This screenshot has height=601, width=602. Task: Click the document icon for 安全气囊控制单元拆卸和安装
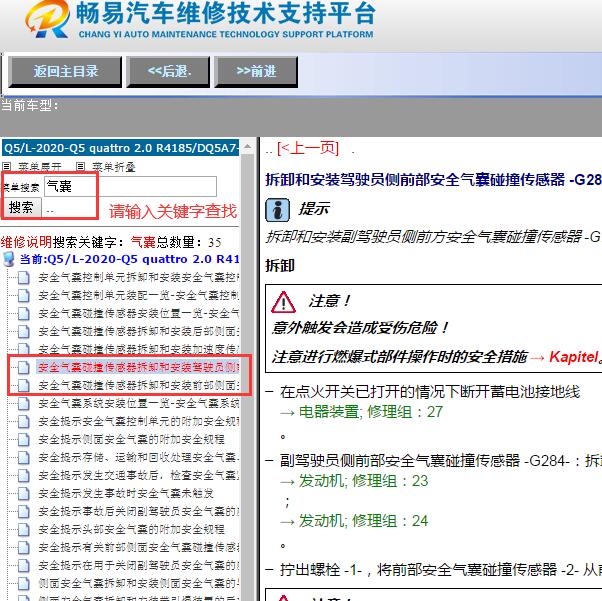24,278
